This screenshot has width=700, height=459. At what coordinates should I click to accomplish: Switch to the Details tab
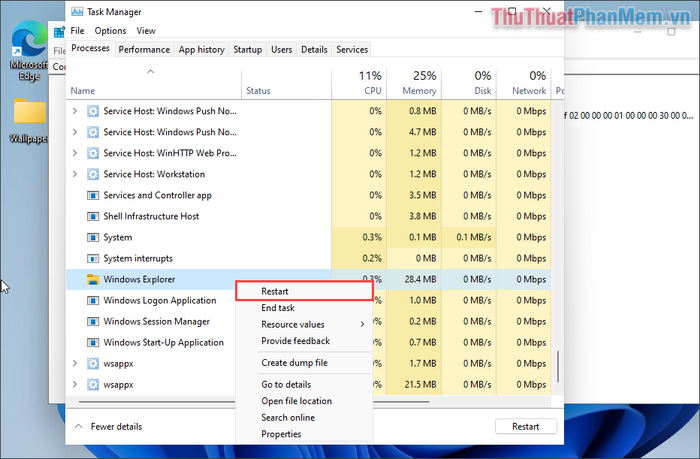point(314,50)
